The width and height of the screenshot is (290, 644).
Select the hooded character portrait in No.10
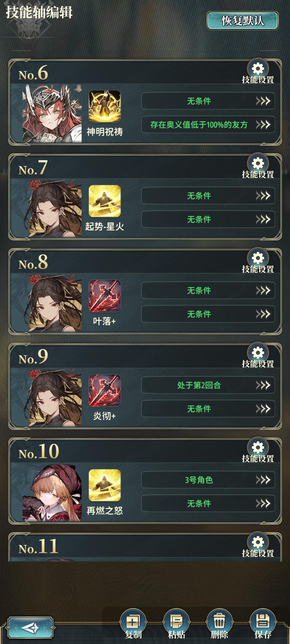(x=52, y=493)
